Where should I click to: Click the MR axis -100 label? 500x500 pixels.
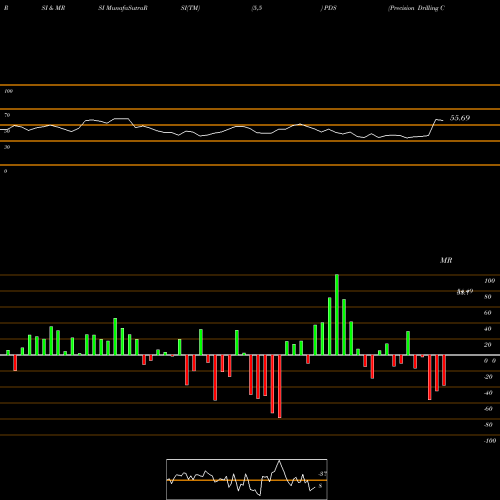pyautogui.click(x=490, y=441)
